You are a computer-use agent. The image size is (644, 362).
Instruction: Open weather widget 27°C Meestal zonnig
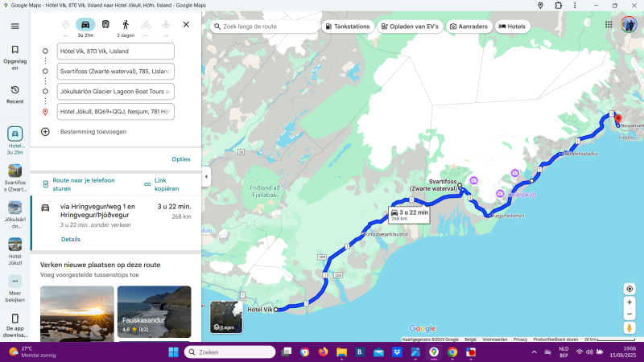pos(32,352)
